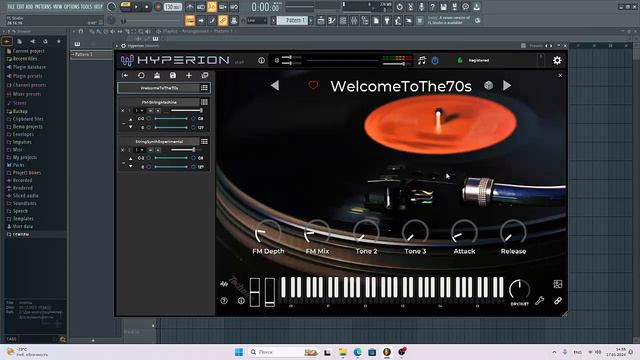
Task: Expand Plugin presets folder in browser
Action: (x=27, y=76)
